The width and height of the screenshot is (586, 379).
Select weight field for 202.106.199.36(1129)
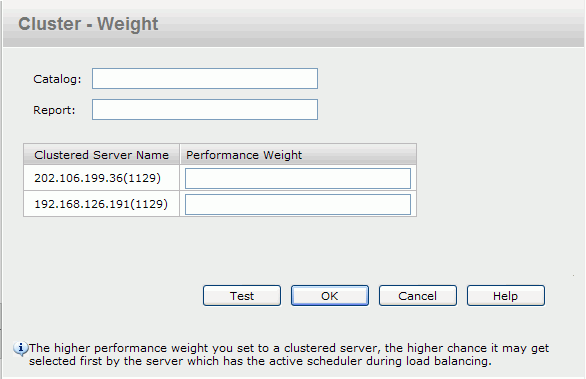(x=298, y=178)
